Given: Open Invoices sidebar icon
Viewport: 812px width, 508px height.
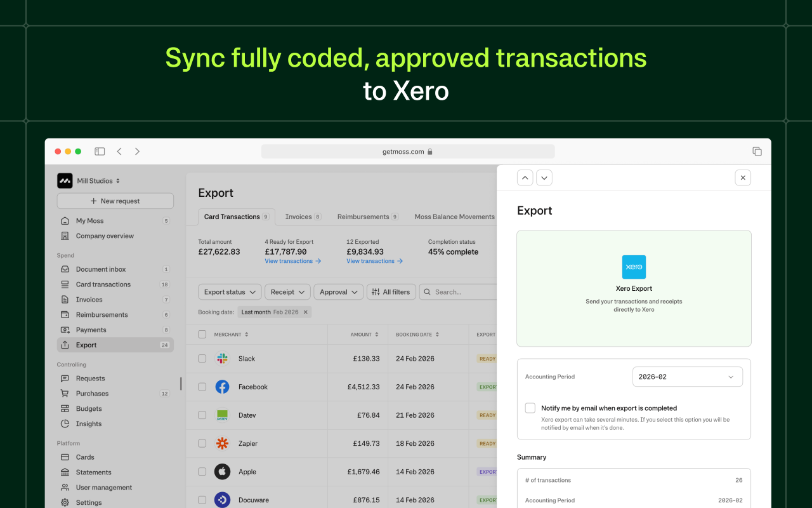Looking at the screenshot, I should [x=65, y=300].
